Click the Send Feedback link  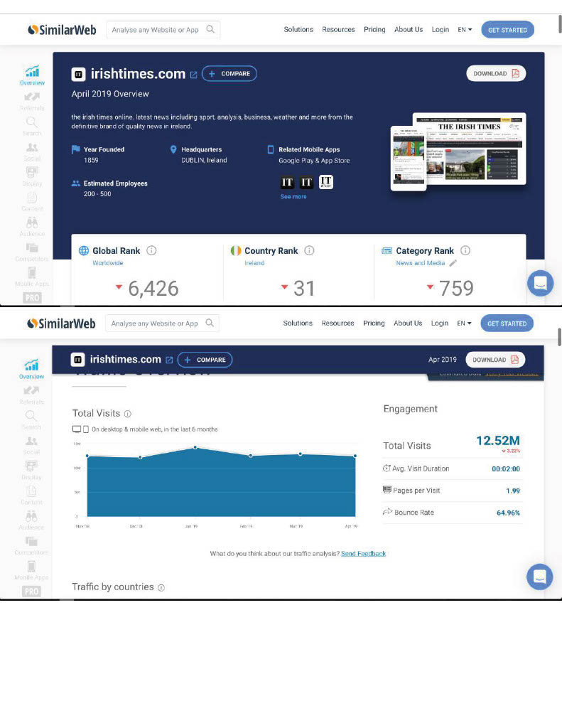363,553
